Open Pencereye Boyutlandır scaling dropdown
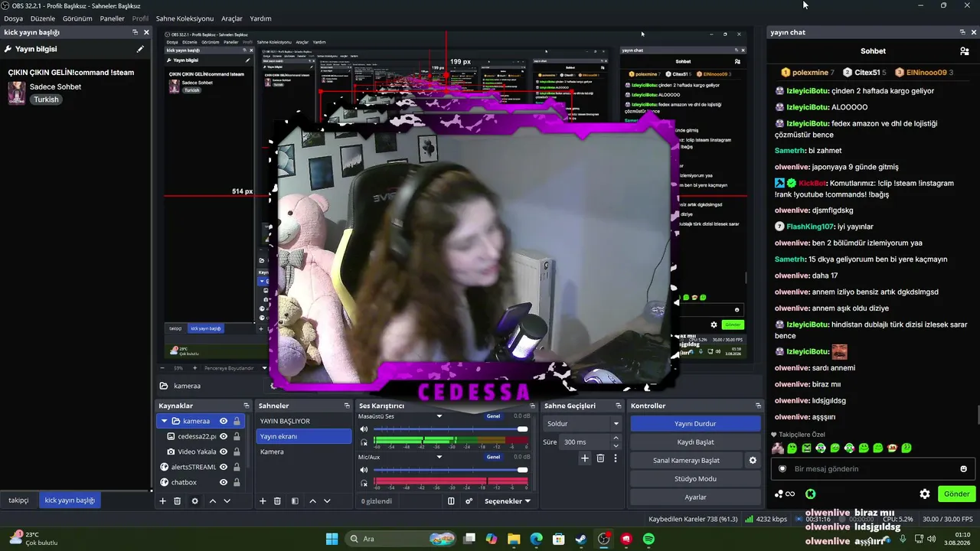This screenshot has height=551, width=980. pos(235,368)
